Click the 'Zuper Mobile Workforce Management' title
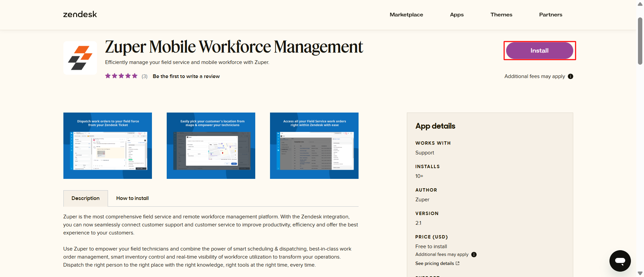Screen dimensions: 644x277 pyautogui.click(x=234, y=47)
